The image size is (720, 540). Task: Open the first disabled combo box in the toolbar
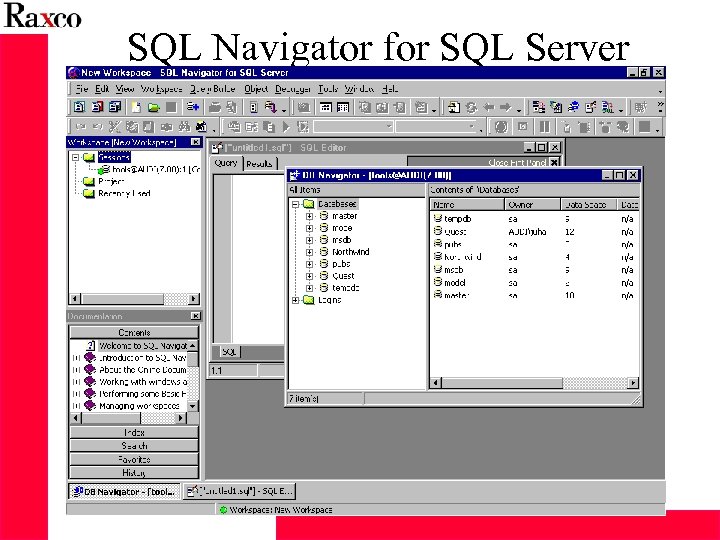[353, 126]
